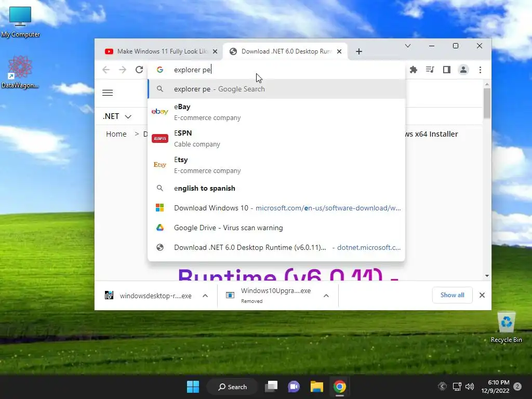This screenshot has height=399, width=532.
Task: Pick the 'english to spanish' suggestion
Action: (276, 188)
